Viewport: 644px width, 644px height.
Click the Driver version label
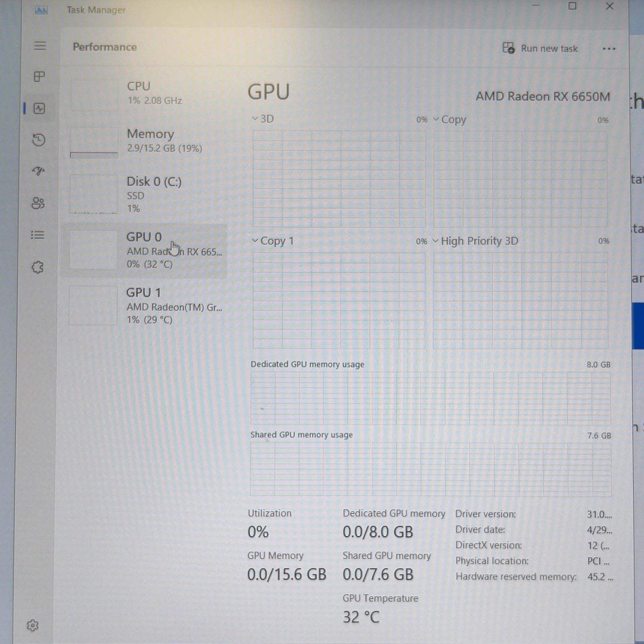click(486, 514)
